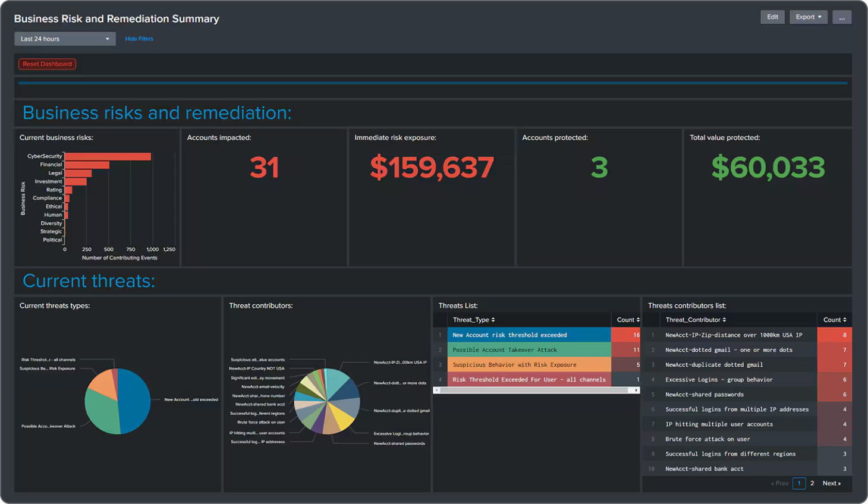Click the Accounts protected value 3
Viewport: 868px width, 504px height.
(599, 168)
